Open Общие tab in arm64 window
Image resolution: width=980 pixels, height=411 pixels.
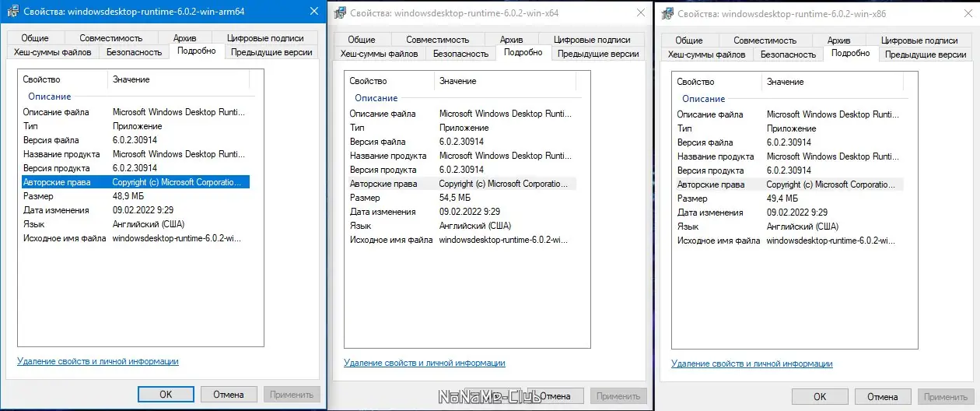35,38
